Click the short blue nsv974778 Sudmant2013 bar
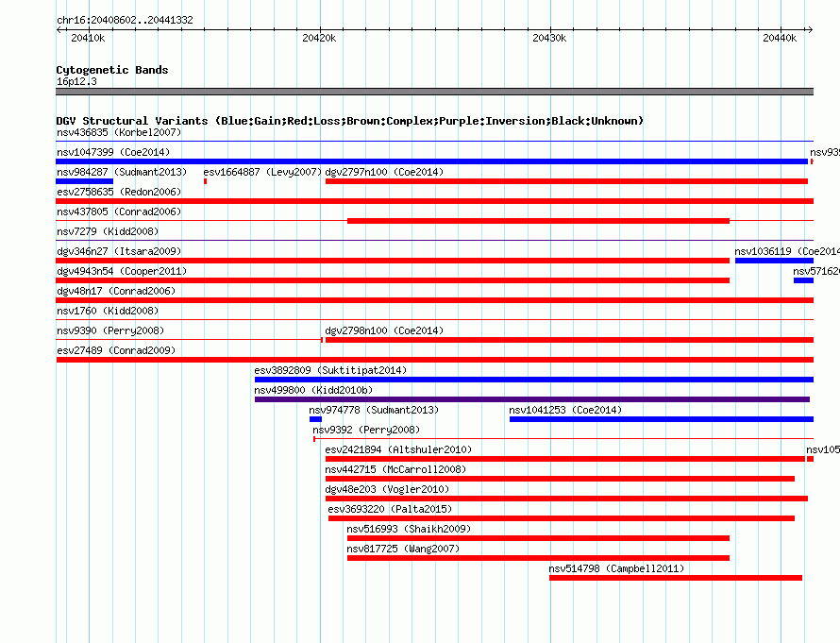Viewport: 840px width, 643px height. [x=315, y=419]
